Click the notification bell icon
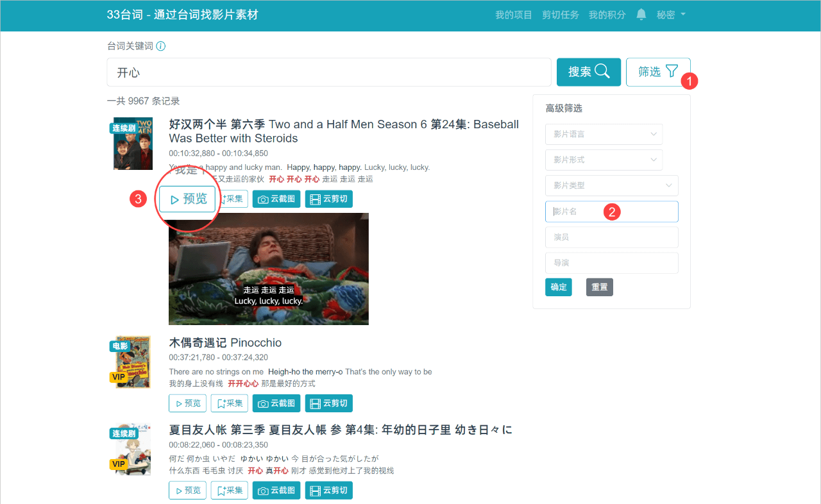821x504 pixels. [641, 14]
